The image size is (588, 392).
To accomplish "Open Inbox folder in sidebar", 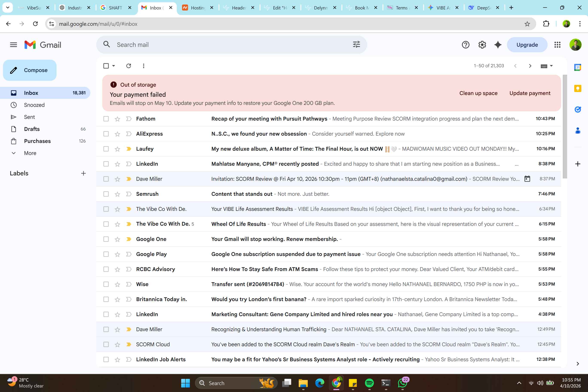I will (x=45, y=93).
